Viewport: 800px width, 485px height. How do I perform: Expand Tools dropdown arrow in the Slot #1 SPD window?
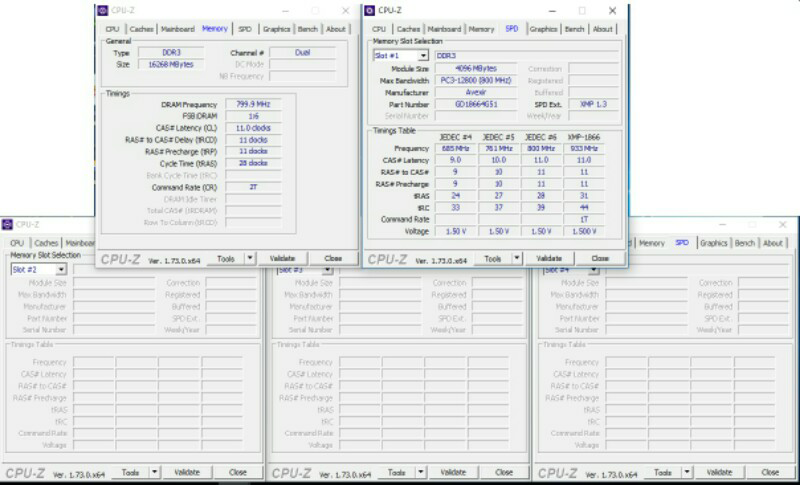click(517, 259)
